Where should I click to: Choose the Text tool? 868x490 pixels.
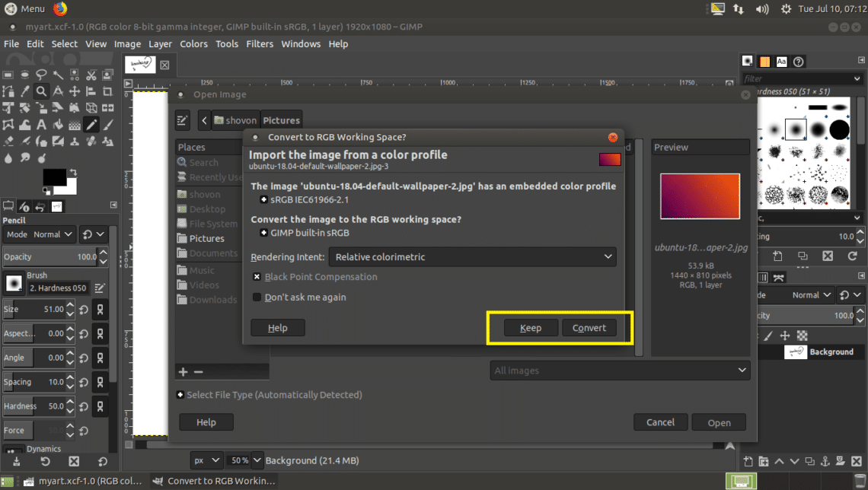(x=41, y=125)
